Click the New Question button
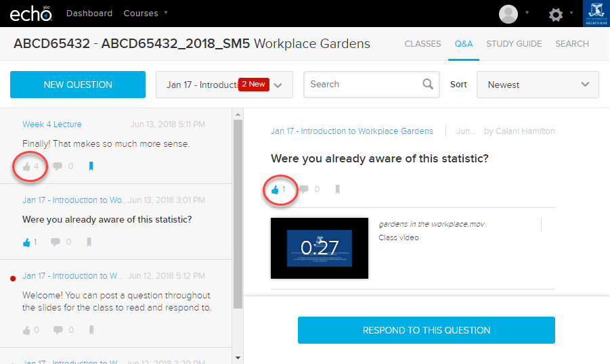 click(x=78, y=85)
